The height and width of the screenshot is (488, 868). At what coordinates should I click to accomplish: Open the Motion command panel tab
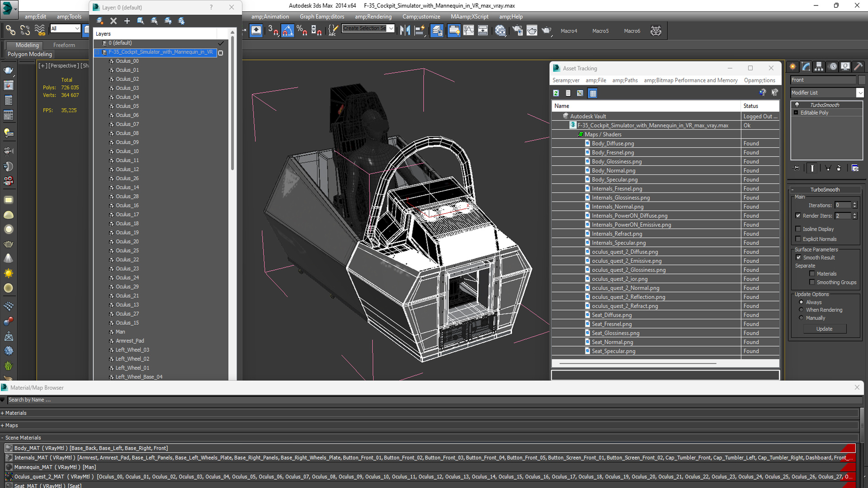833,67
